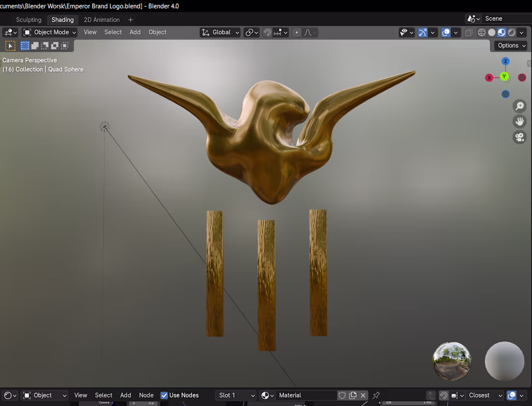Image resolution: width=532 pixels, height=406 pixels.
Task: Open the editor type selector at bottom left
Action: click(9, 395)
